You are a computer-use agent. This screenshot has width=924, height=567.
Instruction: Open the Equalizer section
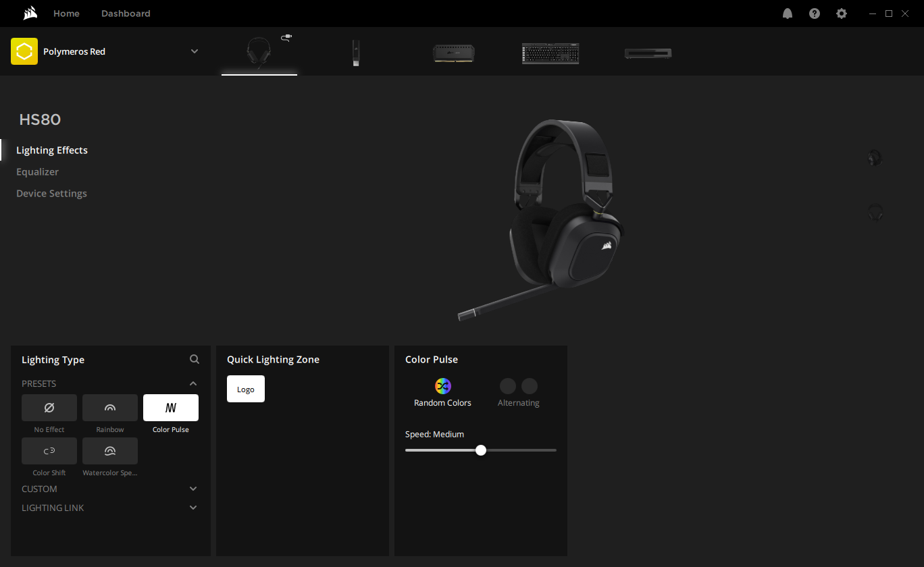[37, 171]
